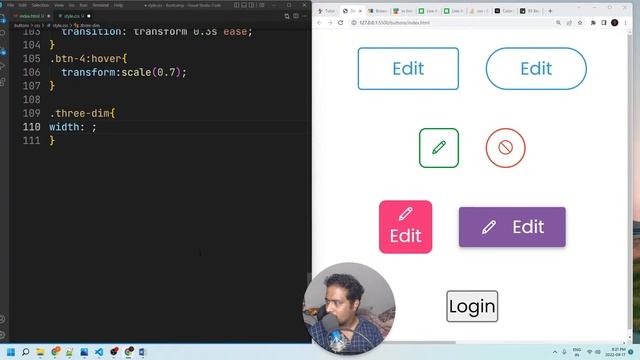Click the purple Edit button

[x=512, y=227]
